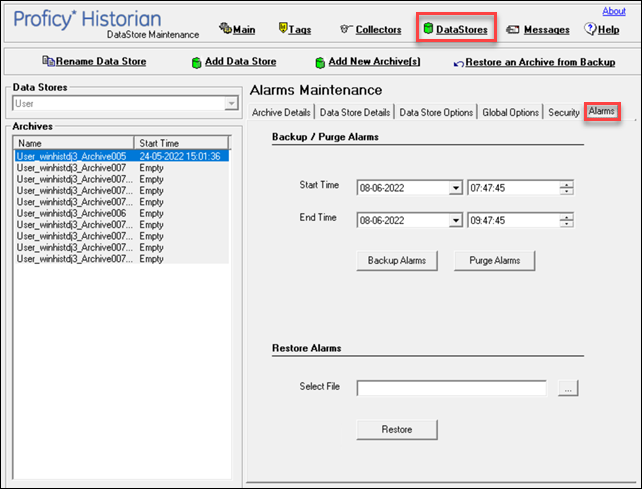Click the Main navigation icon
The image size is (642, 489).
click(x=225, y=28)
